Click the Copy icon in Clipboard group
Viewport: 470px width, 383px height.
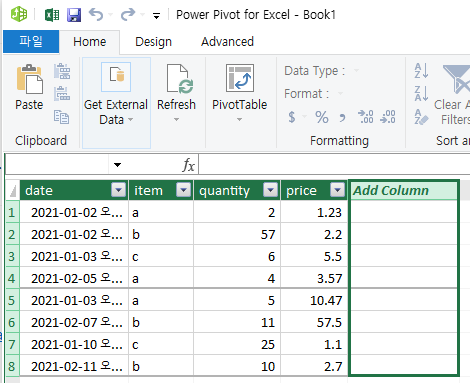(62, 117)
